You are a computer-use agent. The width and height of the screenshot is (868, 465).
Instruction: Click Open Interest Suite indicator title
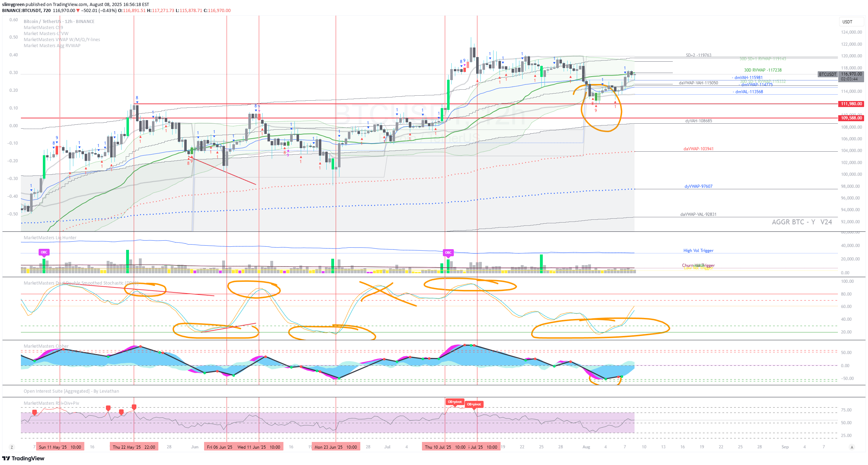[71, 391]
